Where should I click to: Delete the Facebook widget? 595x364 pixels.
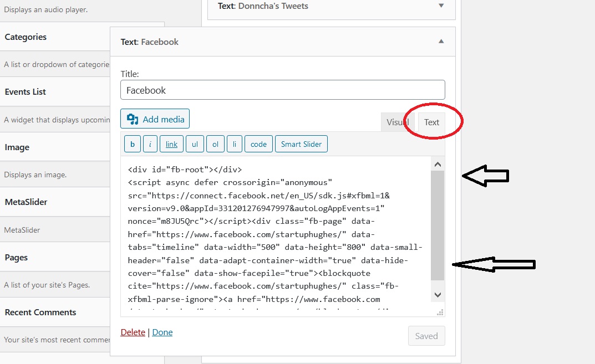coord(133,332)
